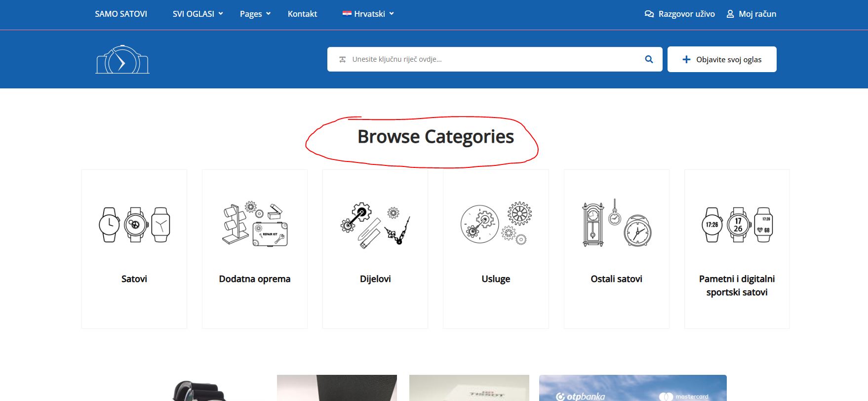
Task: Click the keyword icon inside the search box
Action: coord(342,59)
